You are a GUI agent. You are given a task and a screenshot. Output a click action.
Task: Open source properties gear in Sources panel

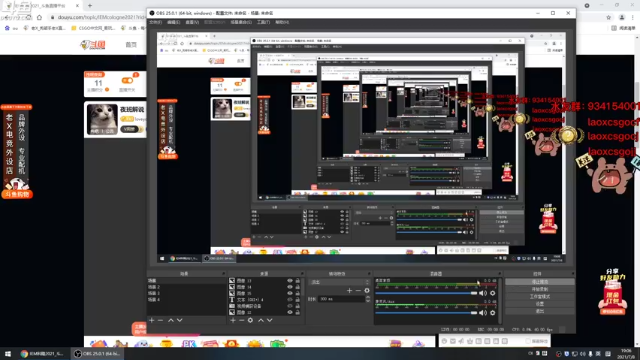250,320
